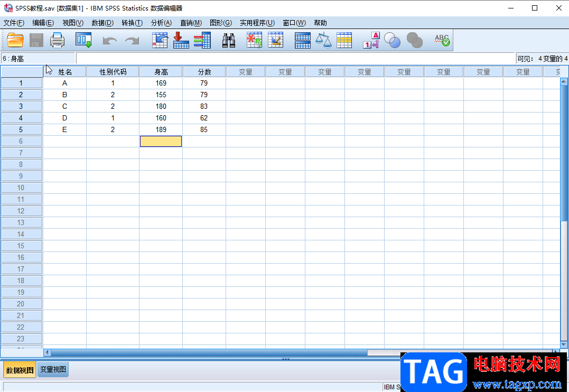Screen dimensions: 569x392
Task: Click the vertical scrollbar thumb
Action: (x=564, y=153)
